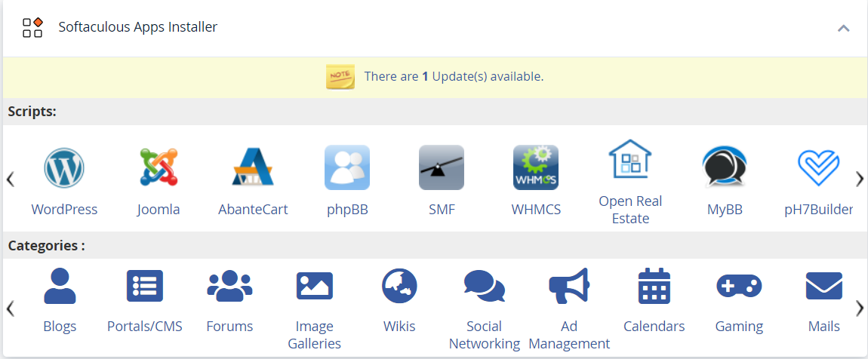Select the Mails envelope icon
Screen dimensions: 868x359
(x=824, y=285)
